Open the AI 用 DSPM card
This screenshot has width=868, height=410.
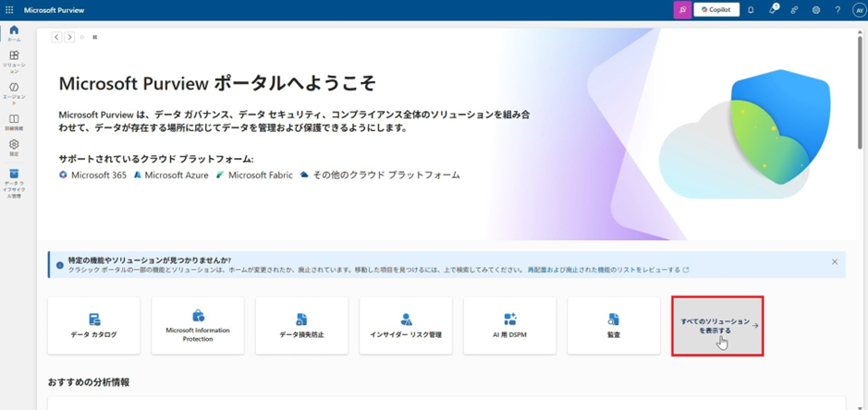coord(510,325)
